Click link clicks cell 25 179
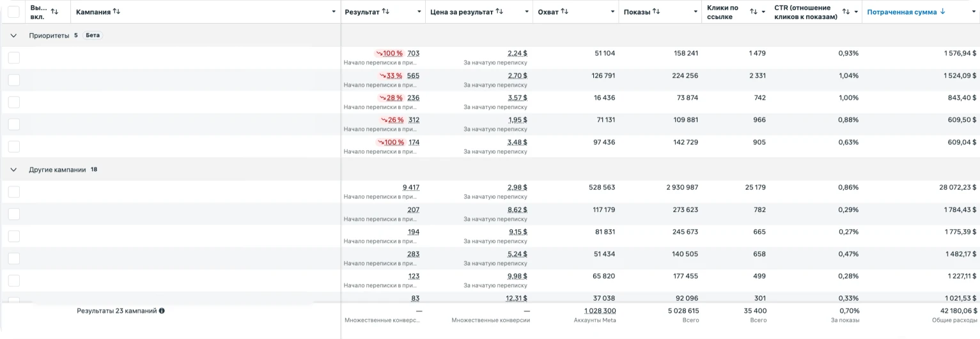This screenshot has height=339, width=980. click(x=755, y=188)
